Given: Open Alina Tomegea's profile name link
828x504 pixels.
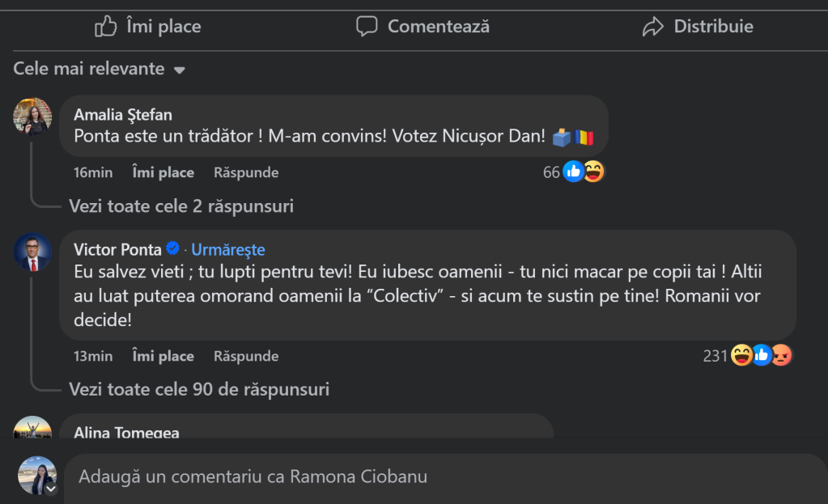Looking at the screenshot, I should tap(126, 433).
